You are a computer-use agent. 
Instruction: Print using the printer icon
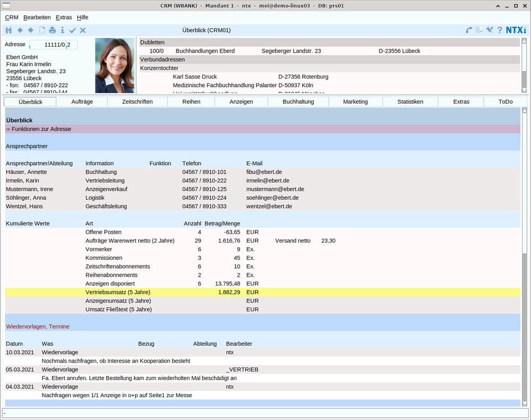52,30
